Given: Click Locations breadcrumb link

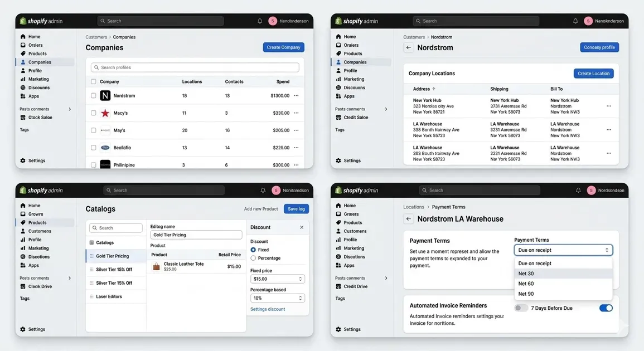Looking at the screenshot, I should tap(414, 207).
